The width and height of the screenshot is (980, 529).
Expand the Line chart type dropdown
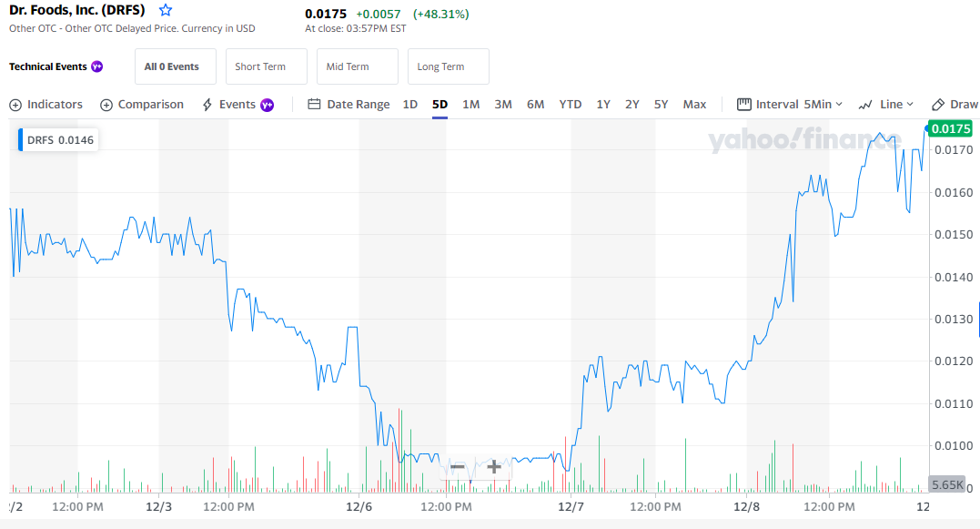point(886,105)
